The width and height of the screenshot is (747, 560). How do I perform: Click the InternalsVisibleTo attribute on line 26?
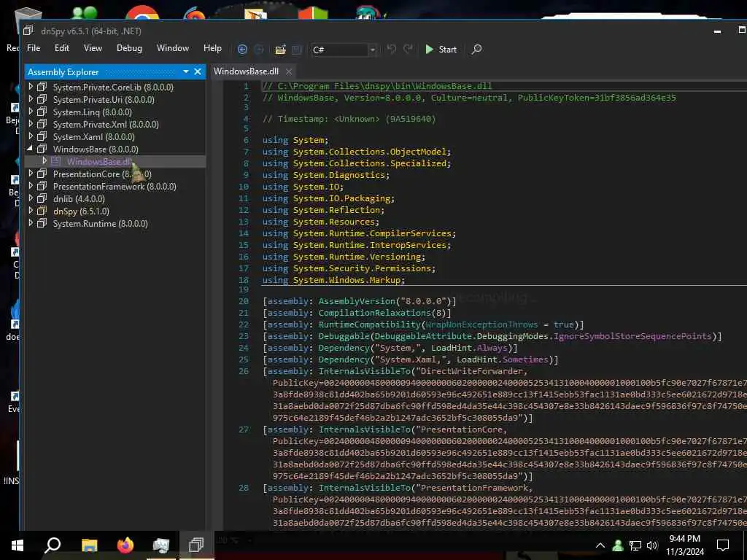(365, 371)
